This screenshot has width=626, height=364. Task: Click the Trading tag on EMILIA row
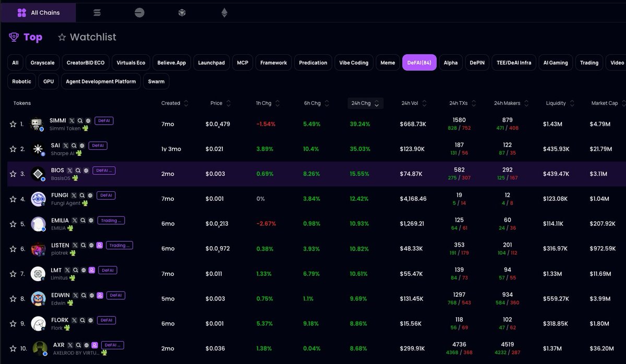(111, 220)
